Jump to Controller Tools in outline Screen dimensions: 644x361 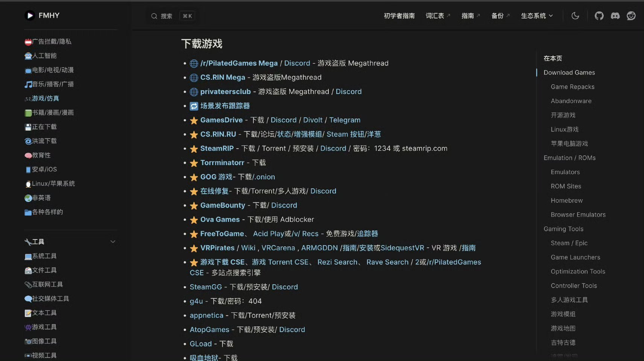(574, 286)
